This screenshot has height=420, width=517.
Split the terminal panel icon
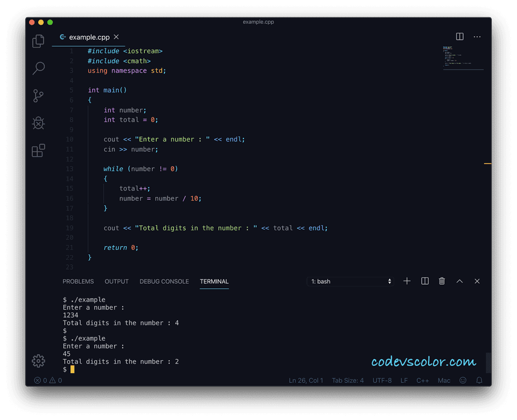pos(424,281)
